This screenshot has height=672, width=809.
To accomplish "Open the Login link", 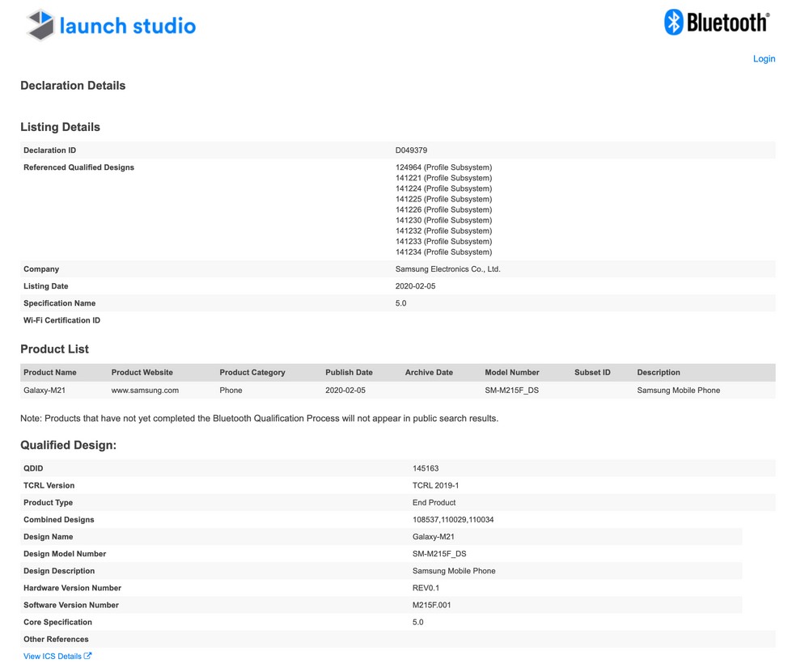I will click(764, 59).
